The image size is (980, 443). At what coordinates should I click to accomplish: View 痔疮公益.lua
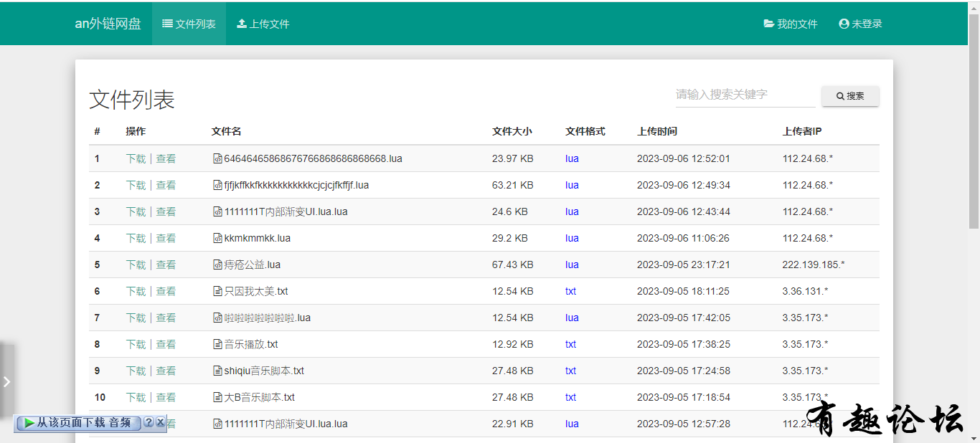(x=166, y=265)
